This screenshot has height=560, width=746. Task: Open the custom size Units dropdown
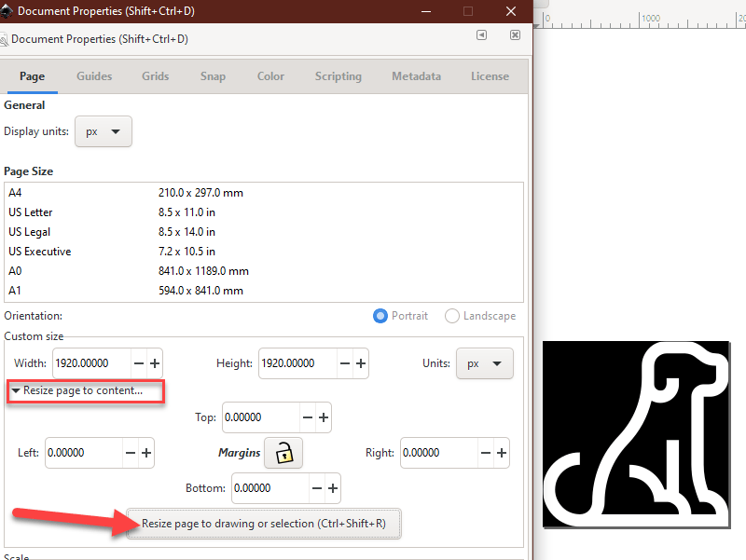pyautogui.click(x=484, y=363)
